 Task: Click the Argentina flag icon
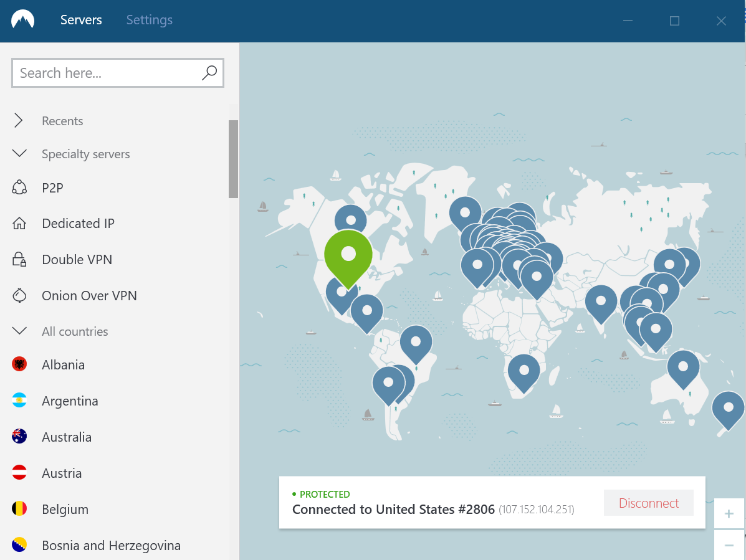pos(19,401)
